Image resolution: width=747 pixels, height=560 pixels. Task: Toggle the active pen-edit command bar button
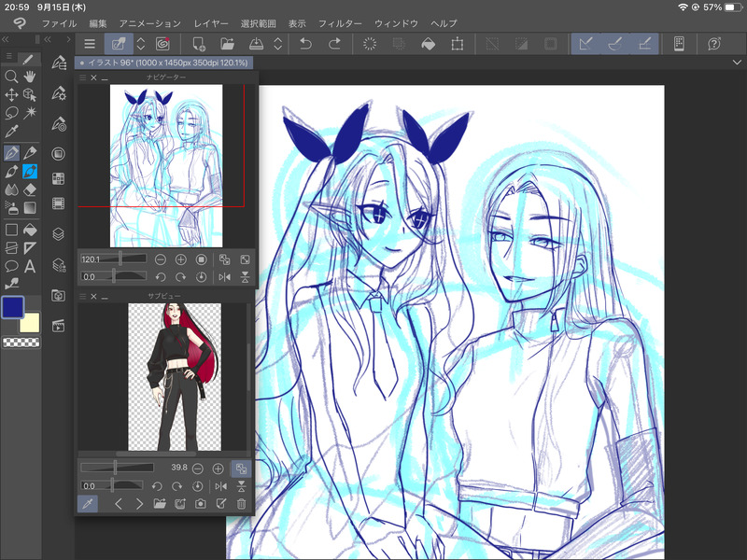point(119,44)
